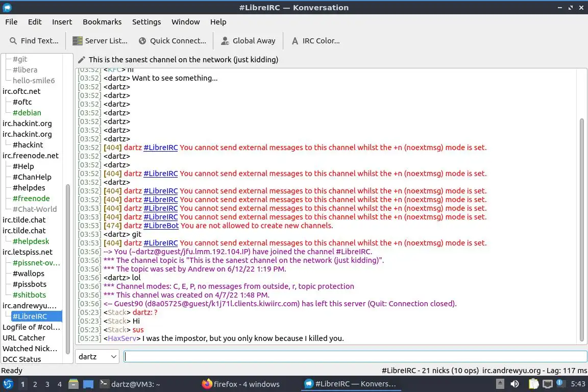Open the Edit menu
The width and height of the screenshot is (588, 392).
(35, 22)
